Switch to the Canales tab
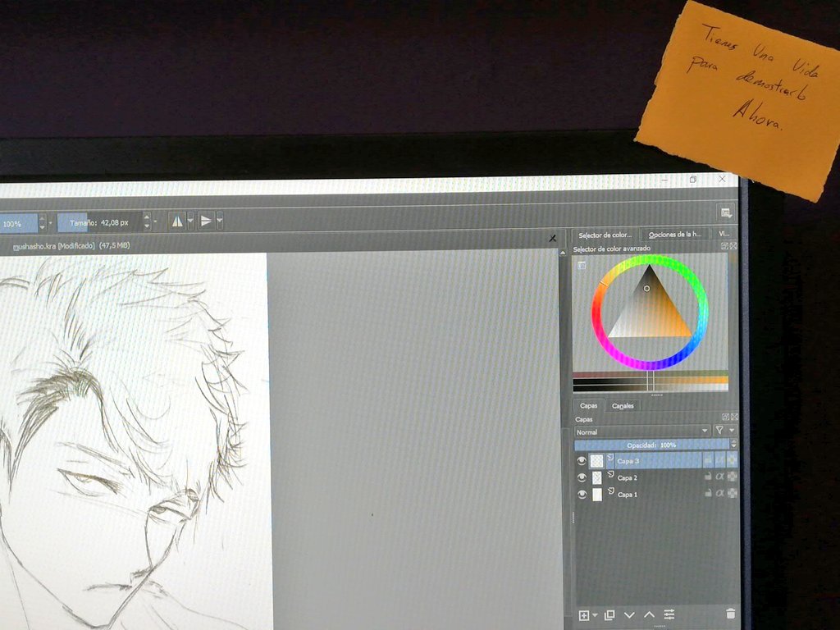840x630 pixels. click(623, 405)
